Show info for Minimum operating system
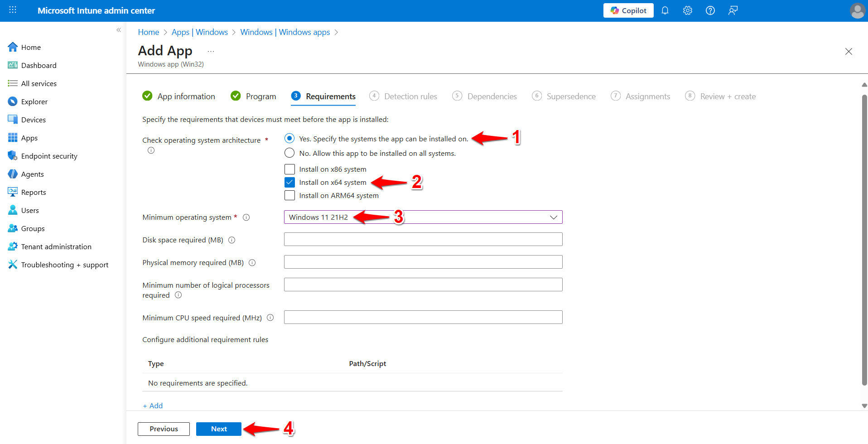Viewport: 868px width, 444px height. tap(246, 217)
